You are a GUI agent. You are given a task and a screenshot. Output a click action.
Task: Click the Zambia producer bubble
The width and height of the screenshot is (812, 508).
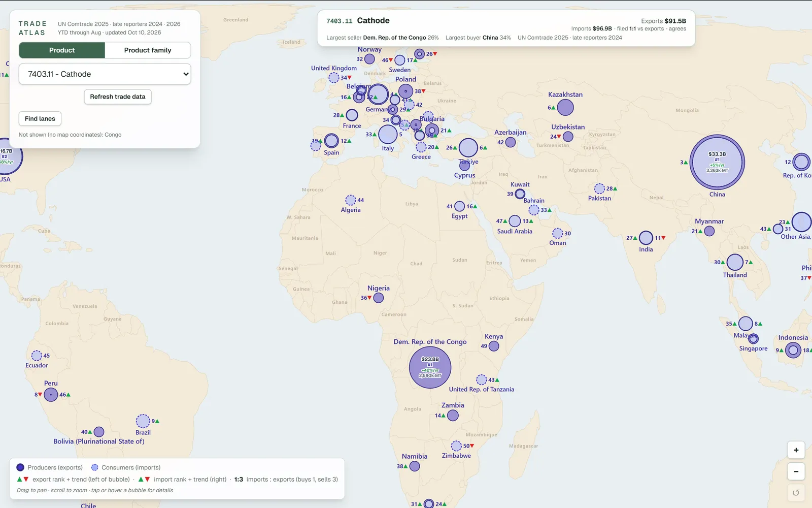tap(453, 415)
